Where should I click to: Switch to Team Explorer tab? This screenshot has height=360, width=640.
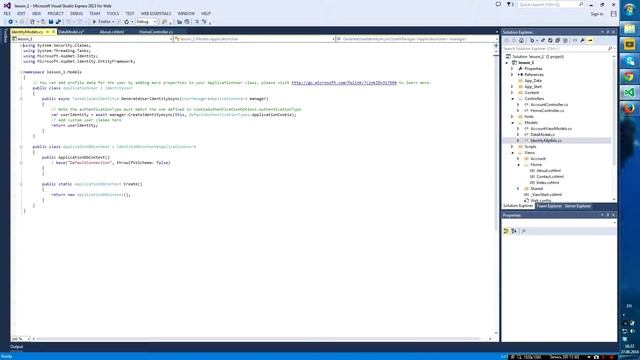point(549,206)
